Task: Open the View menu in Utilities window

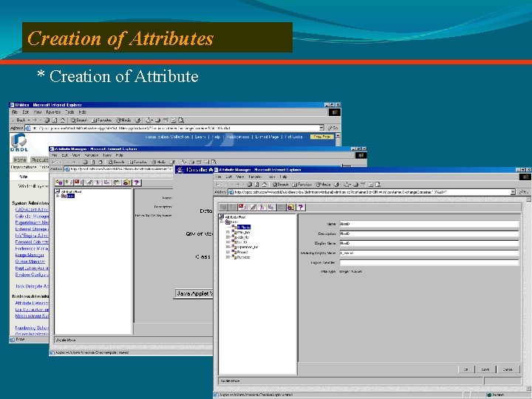Action: click(38, 112)
